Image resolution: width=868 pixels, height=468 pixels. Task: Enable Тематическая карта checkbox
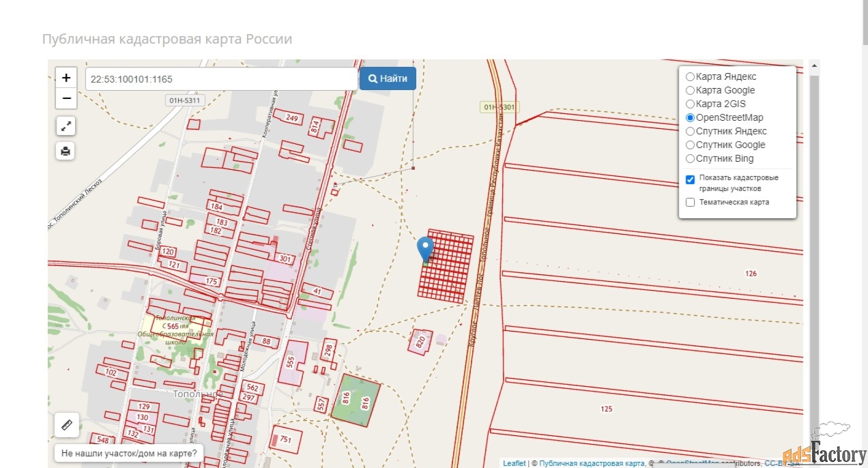[690, 202]
